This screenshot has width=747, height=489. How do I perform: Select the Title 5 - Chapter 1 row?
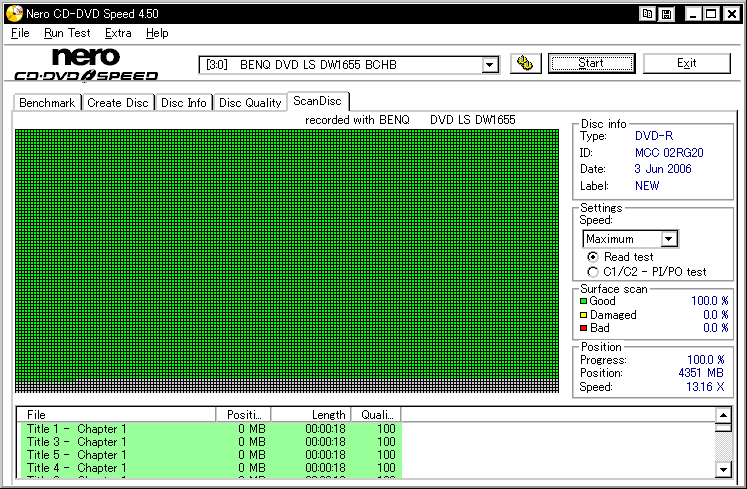click(210, 455)
